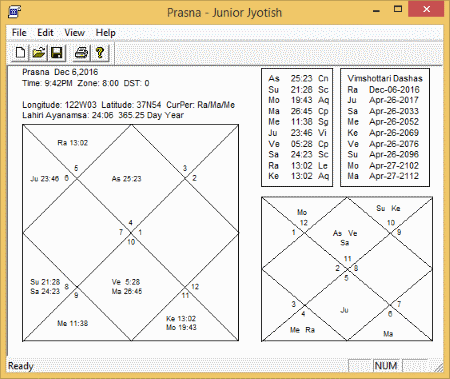Image resolution: width=450 pixels, height=379 pixels.
Task: Close the Prasna window
Action: [426, 9]
